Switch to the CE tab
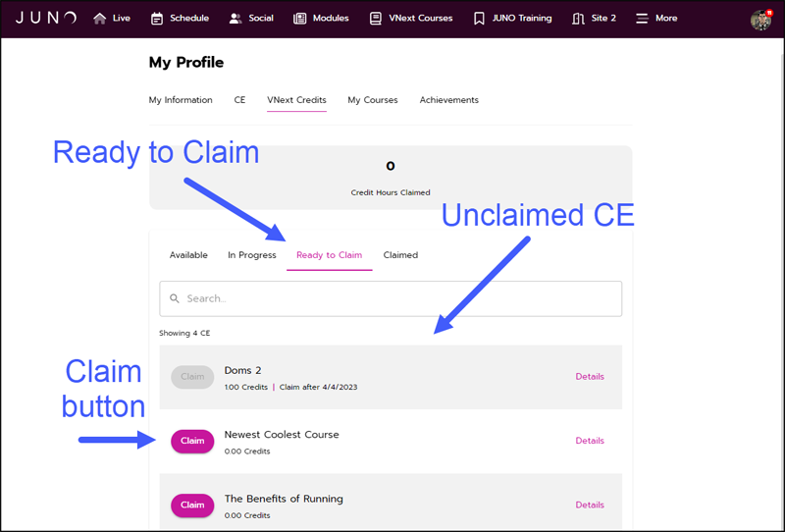785x532 pixels. [x=239, y=100]
